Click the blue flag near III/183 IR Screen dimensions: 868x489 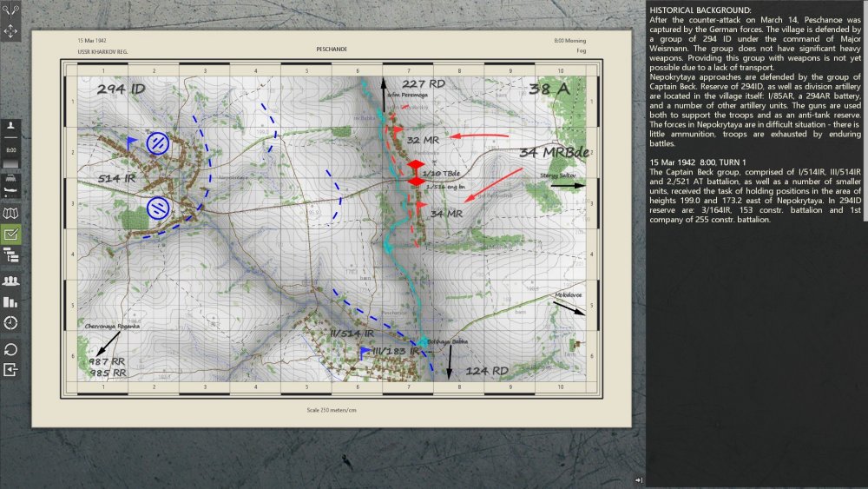coord(365,354)
